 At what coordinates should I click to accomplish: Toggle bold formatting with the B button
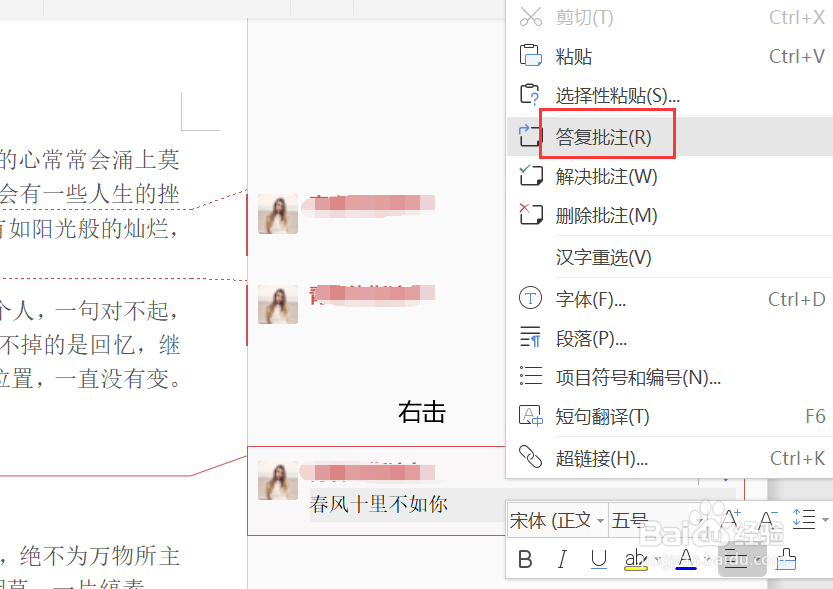click(x=524, y=560)
